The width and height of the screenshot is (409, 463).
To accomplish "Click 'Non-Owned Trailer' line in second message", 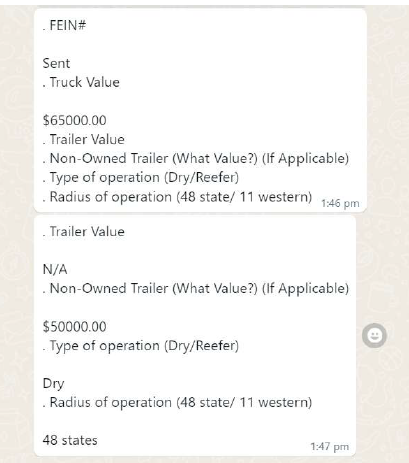I will click(196, 288).
